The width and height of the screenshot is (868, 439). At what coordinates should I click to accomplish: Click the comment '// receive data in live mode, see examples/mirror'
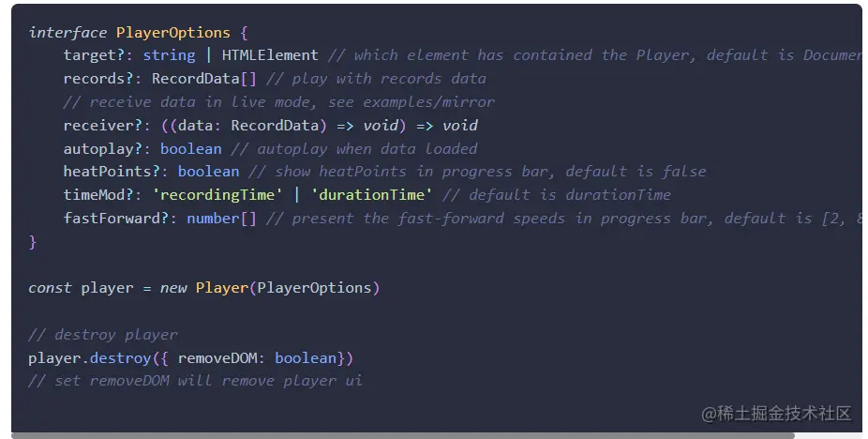[x=279, y=102]
